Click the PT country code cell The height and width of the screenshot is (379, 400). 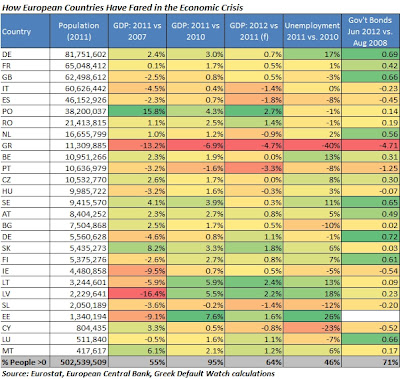[x=25, y=168]
